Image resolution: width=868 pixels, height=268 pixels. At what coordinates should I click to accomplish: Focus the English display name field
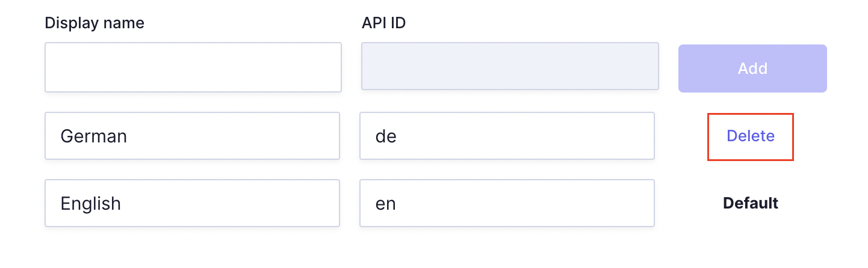pos(192,203)
